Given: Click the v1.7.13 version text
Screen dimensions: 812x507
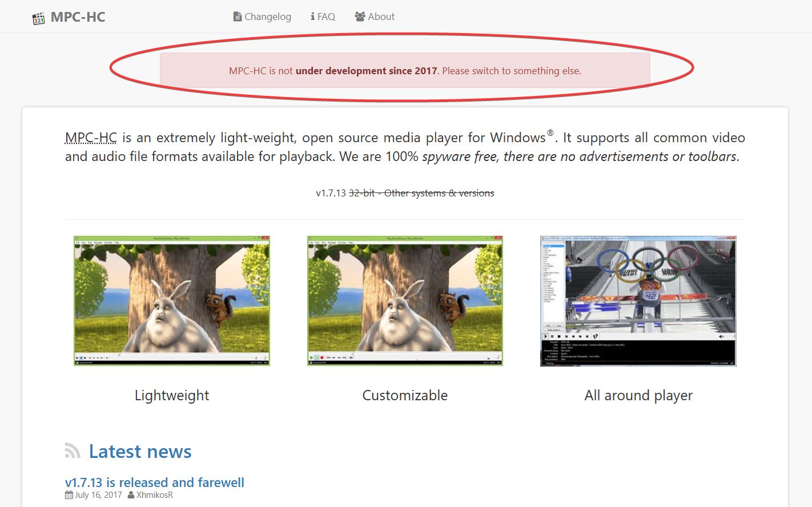Looking at the screenshot, I should pyautogui.click(x=331, y=193).
